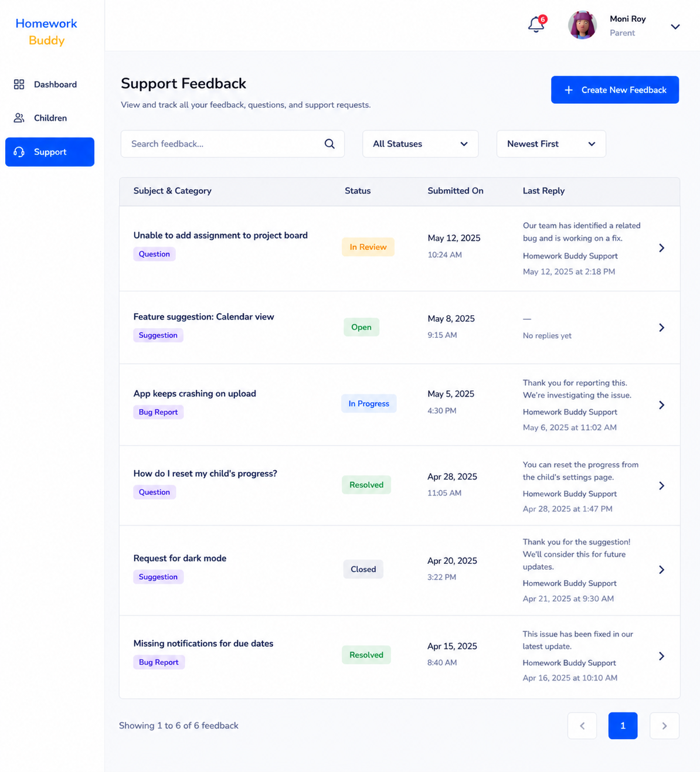700x772 pixels.
Task: Go to previous page arrow
Action: pyautogui.click(x=582, y=726)
